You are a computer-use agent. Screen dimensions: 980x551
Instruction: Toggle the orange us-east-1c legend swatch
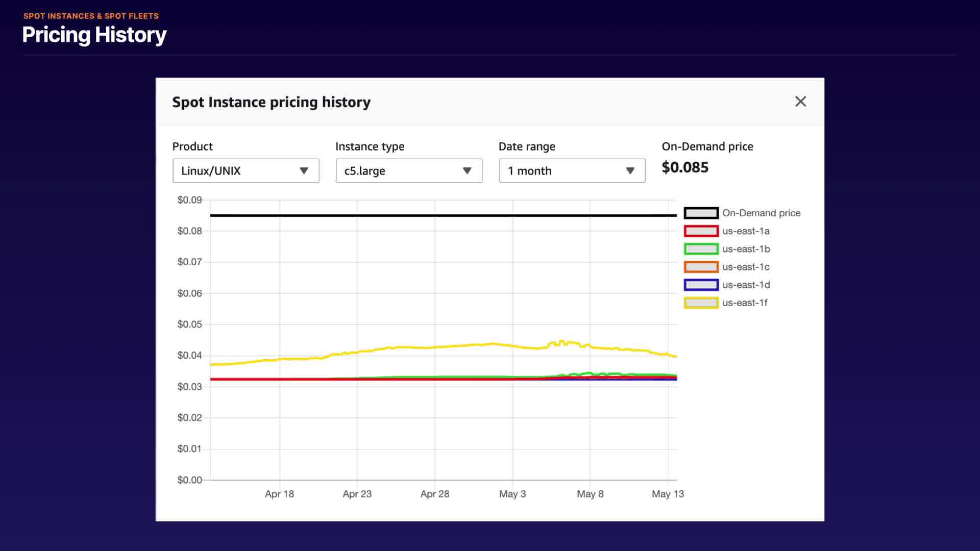[x=701, y=267]
